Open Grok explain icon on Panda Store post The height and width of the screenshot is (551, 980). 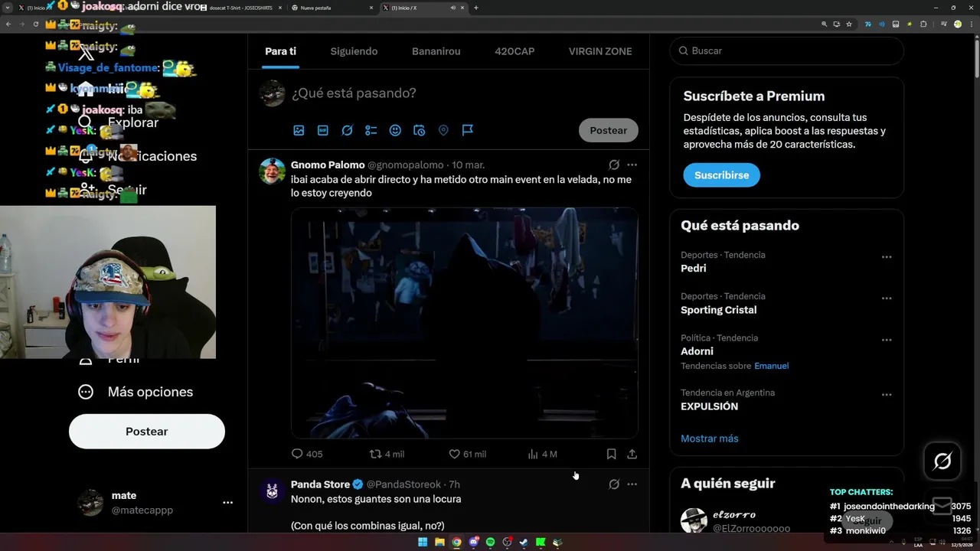(614, 484)
